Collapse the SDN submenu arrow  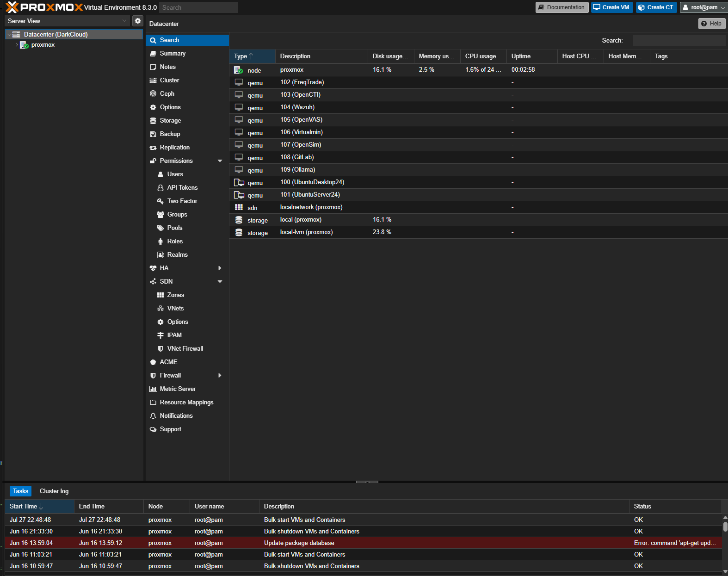[x=220, y=282]
